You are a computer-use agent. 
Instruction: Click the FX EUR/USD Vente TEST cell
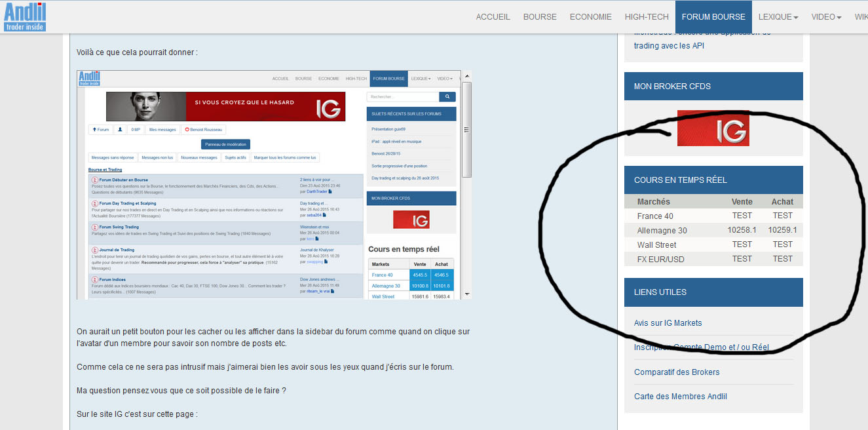[x=742, y=259]
